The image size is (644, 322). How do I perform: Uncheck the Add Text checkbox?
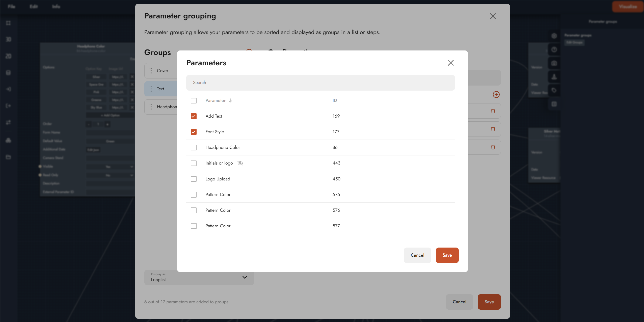click(194, 116)
